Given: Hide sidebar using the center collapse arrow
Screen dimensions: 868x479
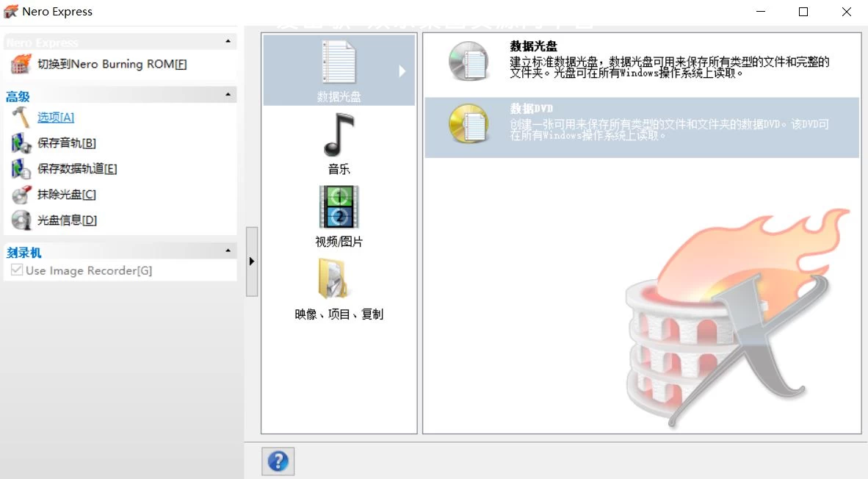Looking at the screenshot, I should (252, 260).
